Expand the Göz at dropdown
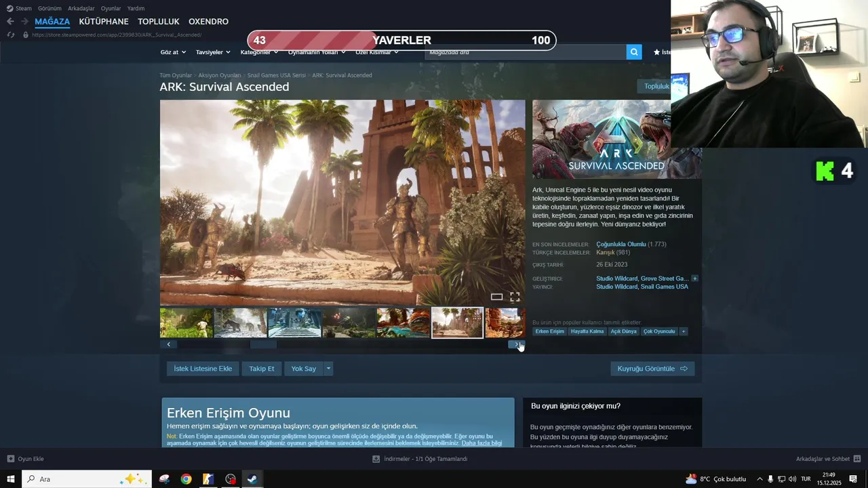Viewport: 868px width, 488px height. coord(173,52)
